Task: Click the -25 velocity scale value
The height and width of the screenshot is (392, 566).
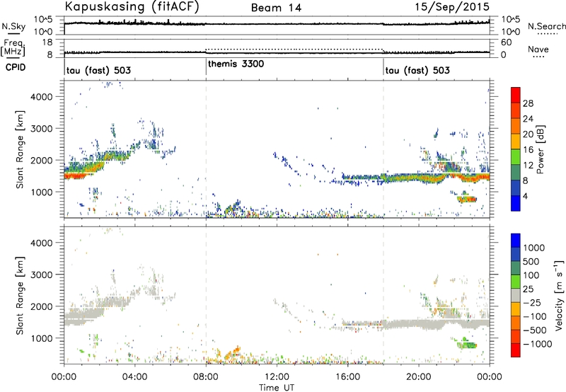Action: click(532, 302)
